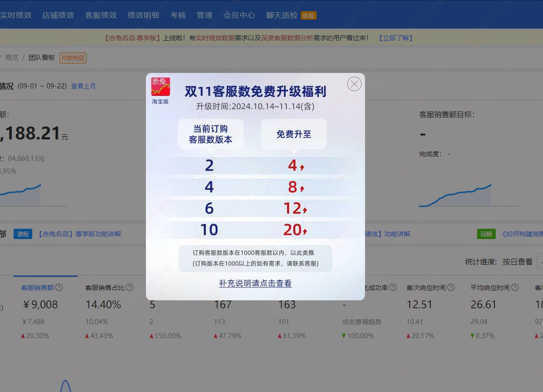This screenshot has width=543, height=392.
Task: Open the 聊天质检 menu item
Action: coord(282,15)
